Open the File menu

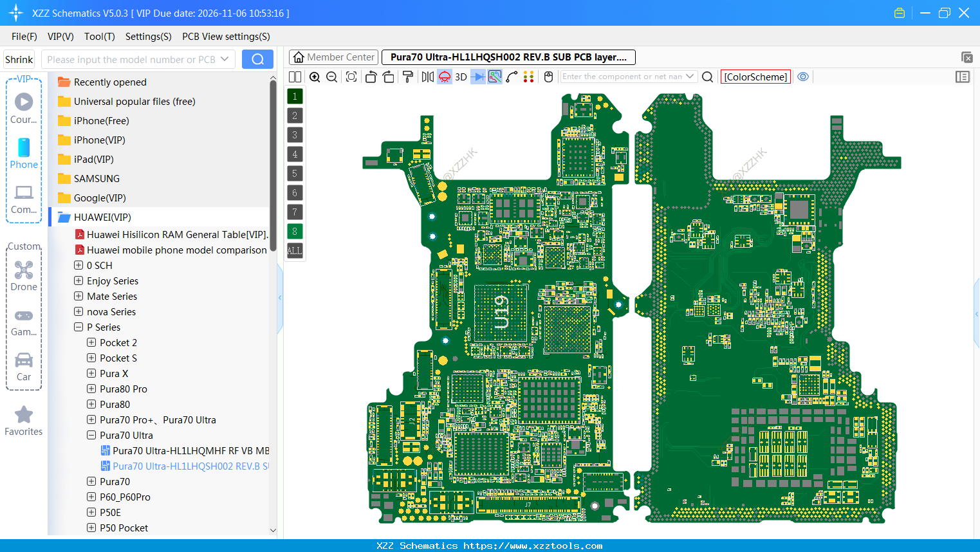(x=24, y=37)
